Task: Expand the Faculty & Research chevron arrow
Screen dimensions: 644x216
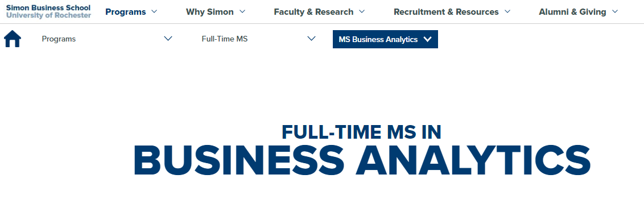Action: pyautogui.click(x=361, y=11)
